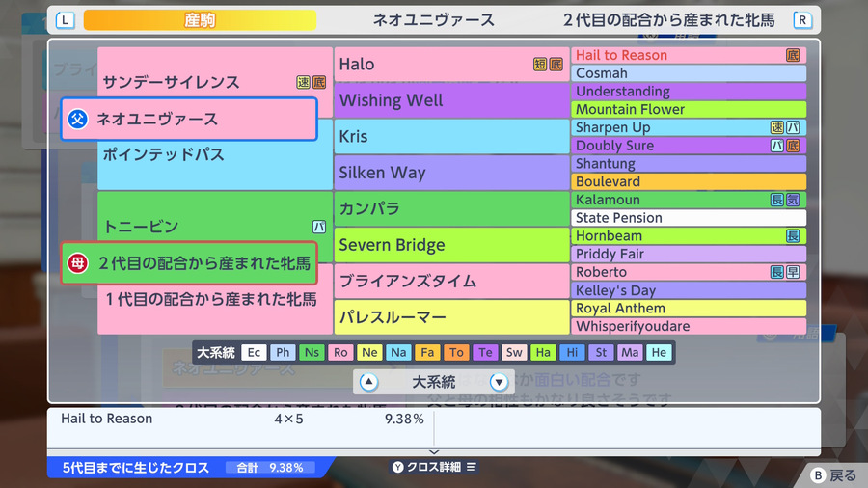Expand cross list with the bottom chevron
This screenshot has width=868, height=488.
click(x=434, y=452)
